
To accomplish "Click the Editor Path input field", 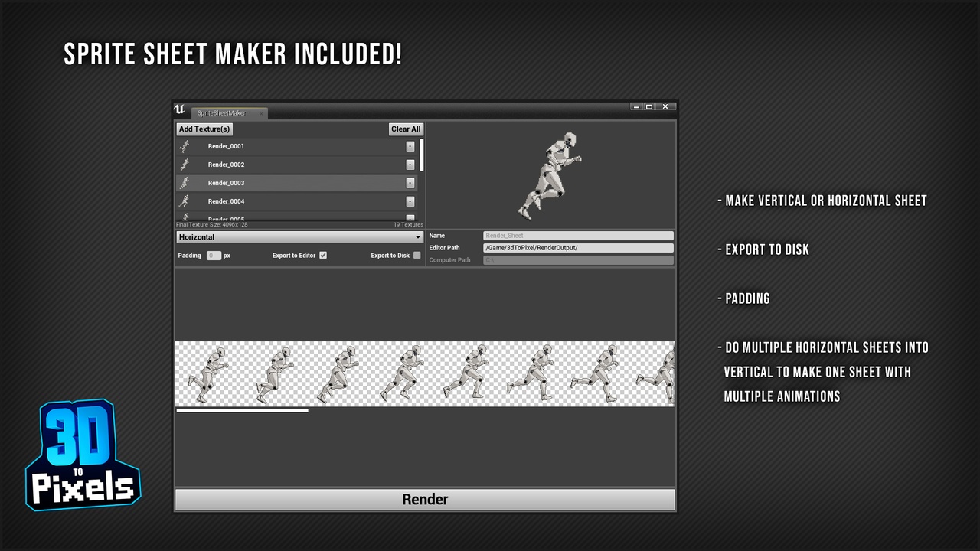I will click(579, 248).
